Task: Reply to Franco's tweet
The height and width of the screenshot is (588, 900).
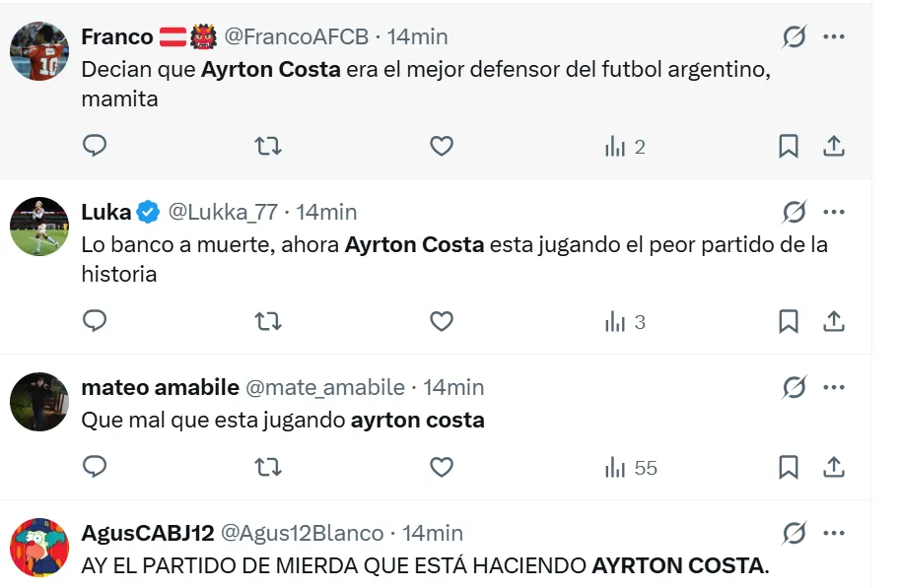Action: point(95,147)
